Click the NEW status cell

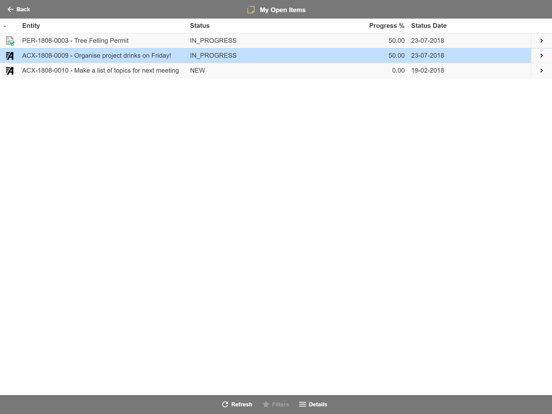click(x=197, y=70)
